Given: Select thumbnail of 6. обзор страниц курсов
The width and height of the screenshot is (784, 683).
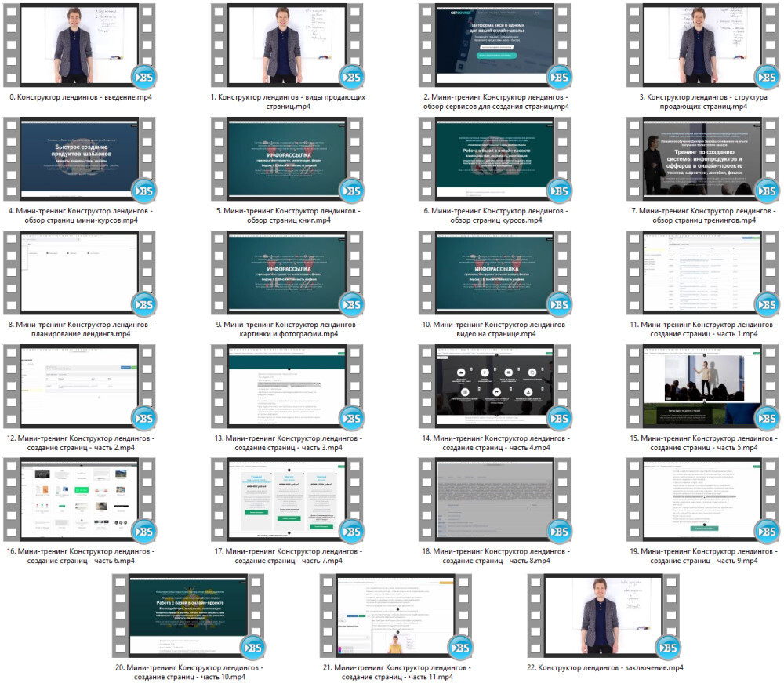Looking at the screenshot, I should point(495,159).
